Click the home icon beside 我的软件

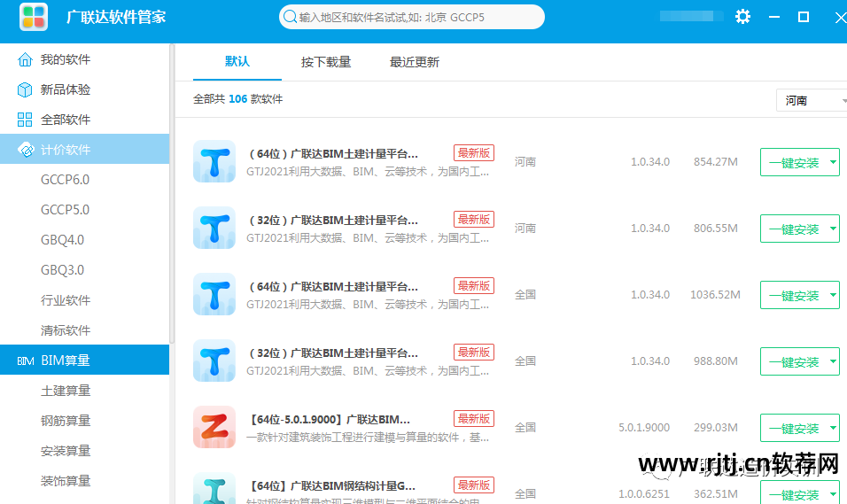tap(25, 59)
